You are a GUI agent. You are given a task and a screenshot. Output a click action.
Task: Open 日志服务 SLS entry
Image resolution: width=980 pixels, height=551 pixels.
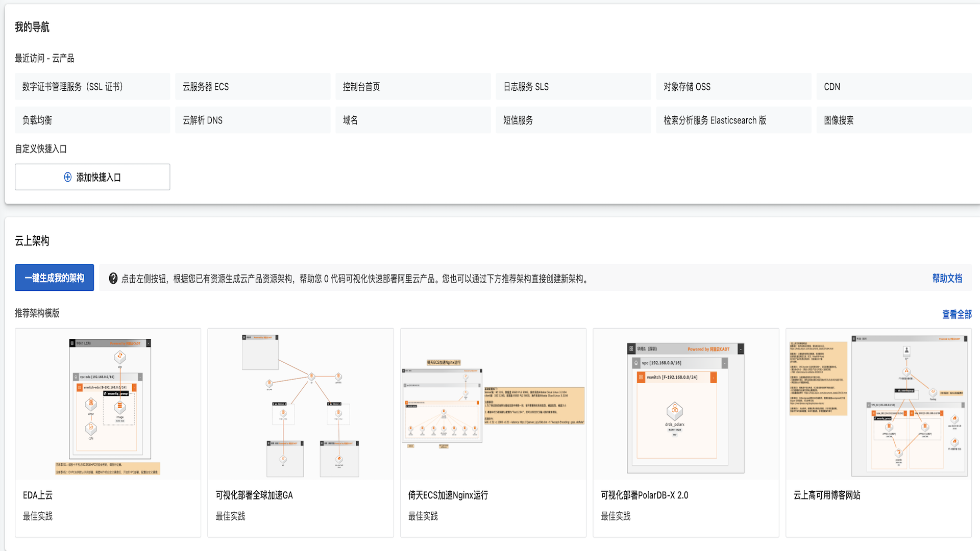pos(526,86)
